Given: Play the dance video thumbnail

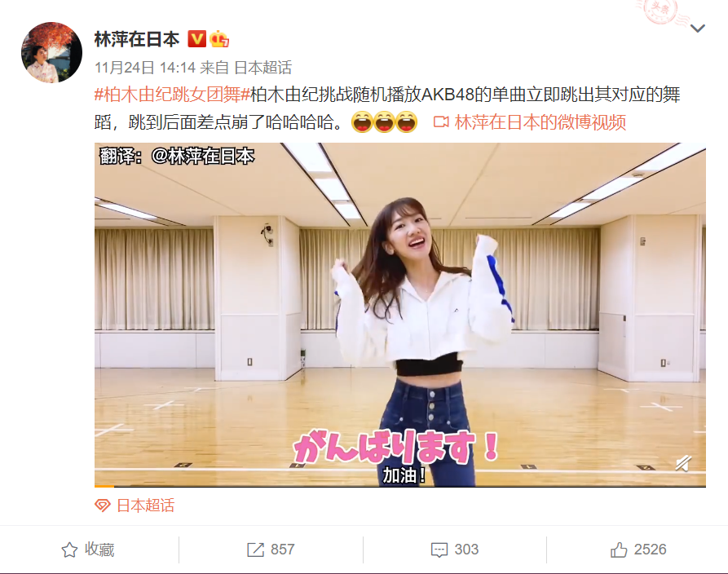Looking at the screenshot, I should point(400,315).
